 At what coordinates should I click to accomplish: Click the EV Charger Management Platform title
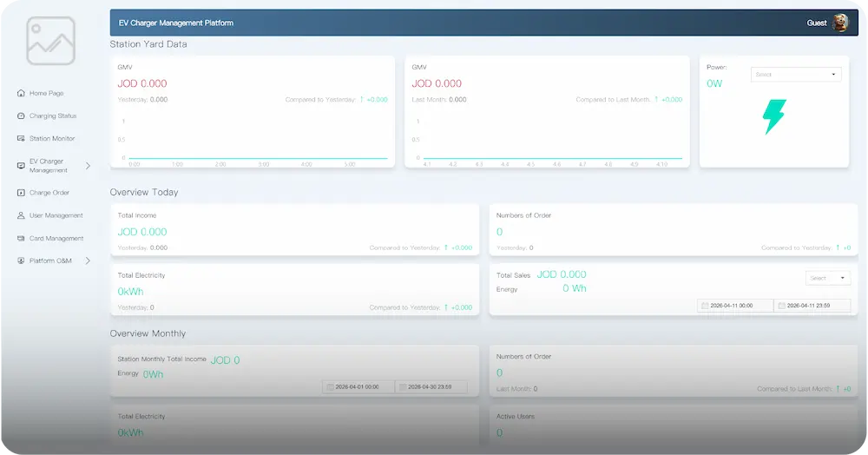pos(176,23)
